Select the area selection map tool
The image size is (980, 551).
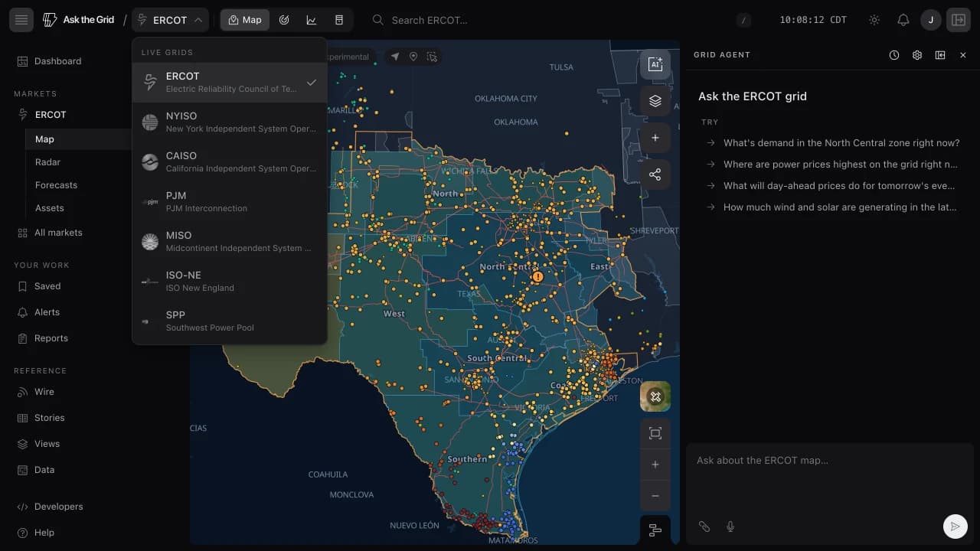[x=432, y=57]
